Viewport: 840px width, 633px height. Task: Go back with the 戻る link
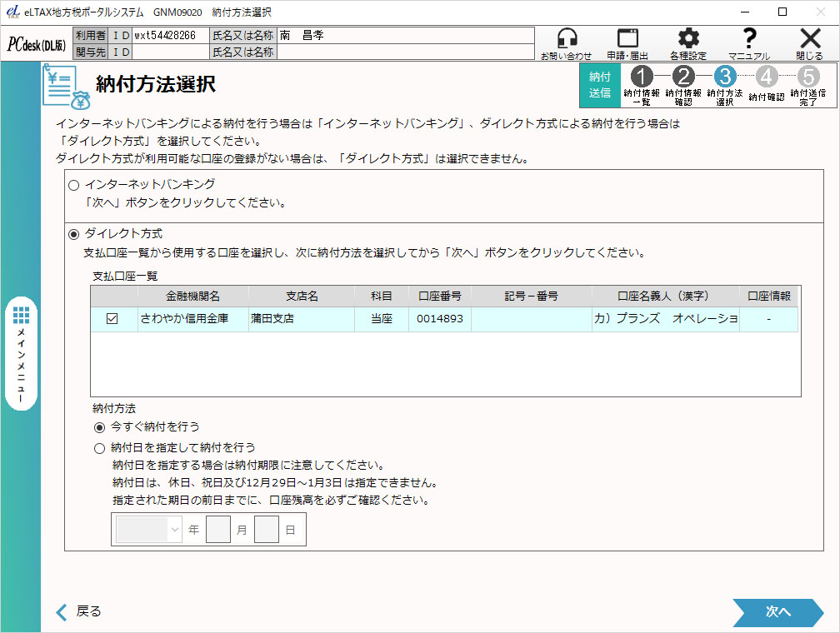[x=79, y=612]
